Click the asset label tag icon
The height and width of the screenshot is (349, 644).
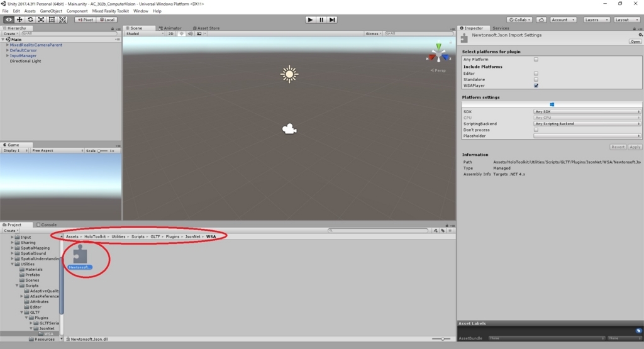638,331
